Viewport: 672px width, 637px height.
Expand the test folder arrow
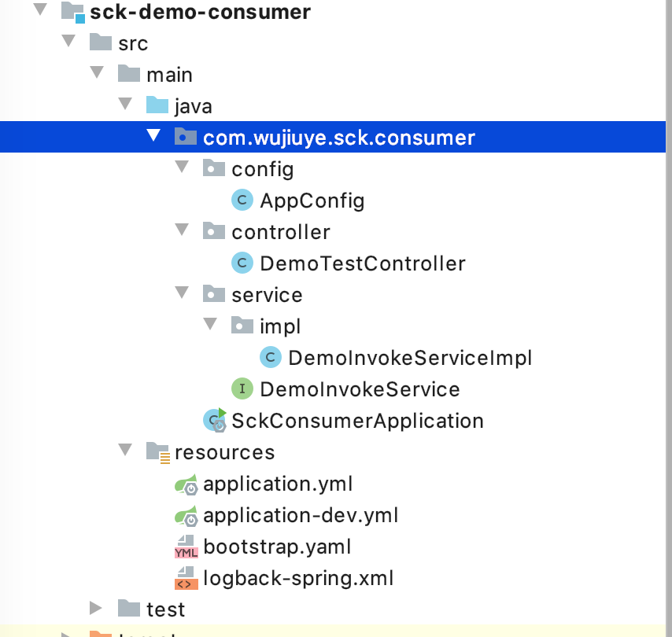pyautogui.click(x=95, y=608)
